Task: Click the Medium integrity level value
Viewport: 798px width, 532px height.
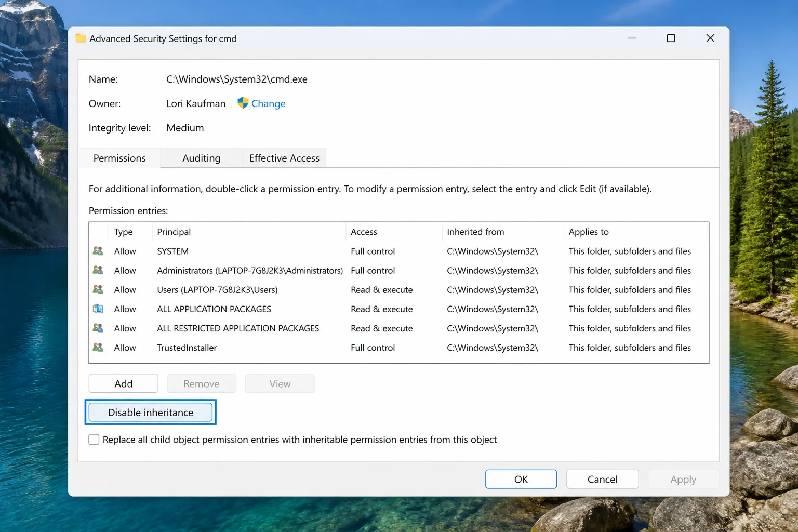Action: click(x=185, y=127)
